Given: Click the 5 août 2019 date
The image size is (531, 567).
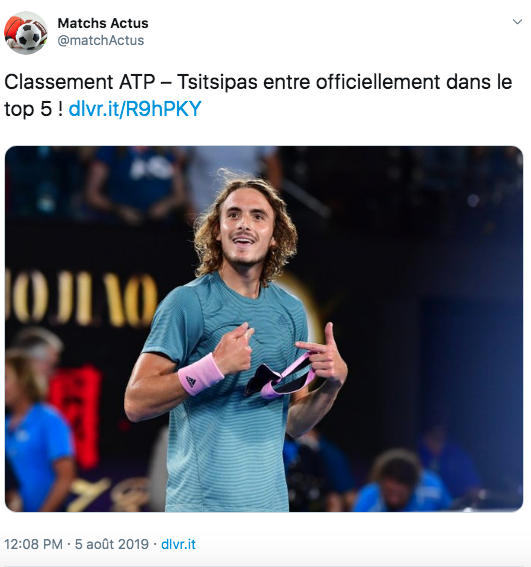Looking at the screenshot, I should [x=112, y=544].
